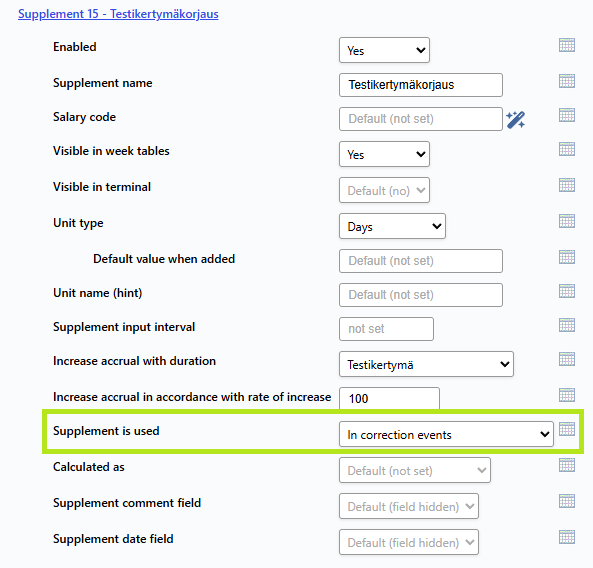Click calendar icon for Supplement input interval

tap(567, 325)
